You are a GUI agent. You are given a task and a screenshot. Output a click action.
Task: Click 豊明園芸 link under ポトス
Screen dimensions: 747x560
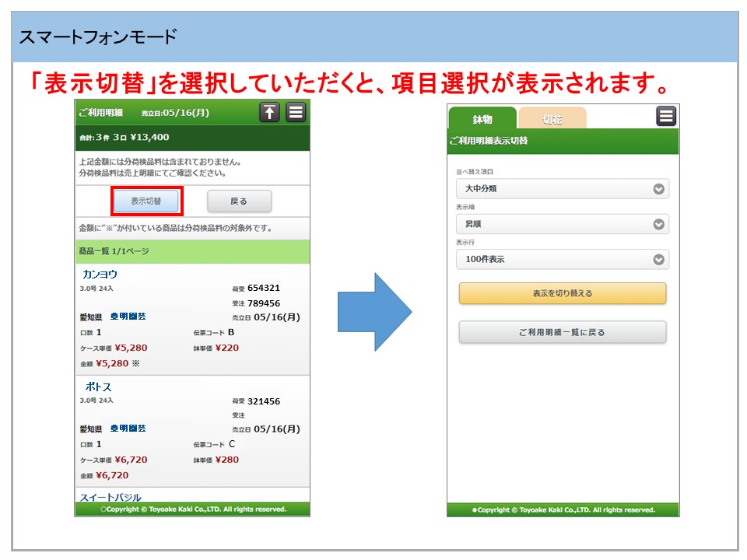click(x=128, y=429)
